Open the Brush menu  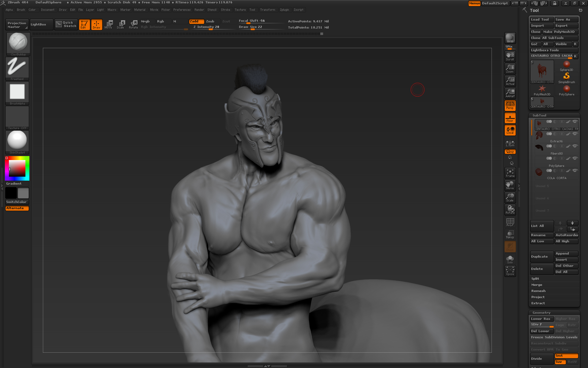click(21, 10)
